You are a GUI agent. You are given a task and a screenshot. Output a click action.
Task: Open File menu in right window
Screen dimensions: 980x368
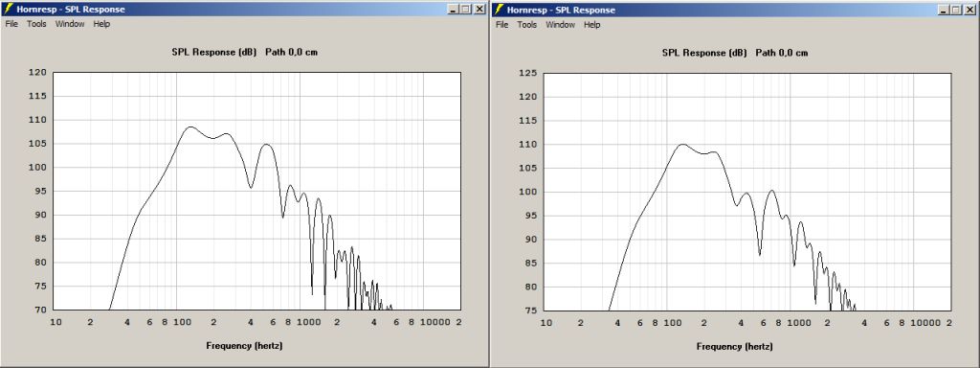[x=502, y=25]
